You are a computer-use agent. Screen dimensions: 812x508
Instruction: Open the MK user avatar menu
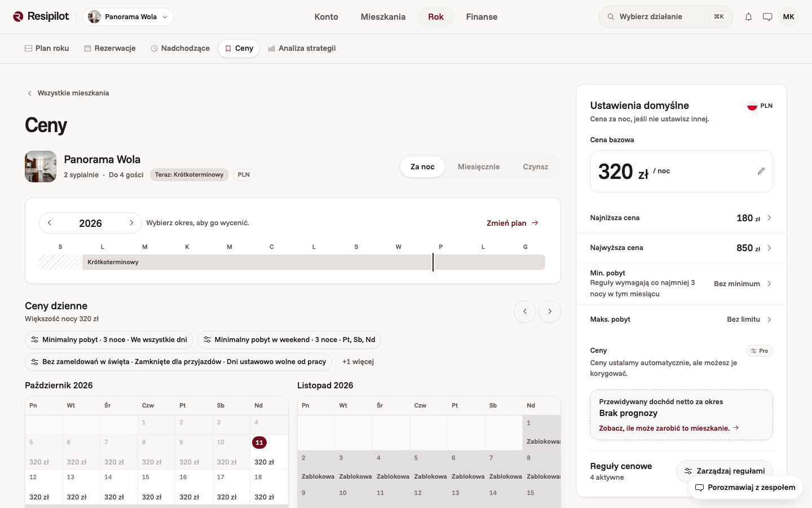click(x=788, y=17)
